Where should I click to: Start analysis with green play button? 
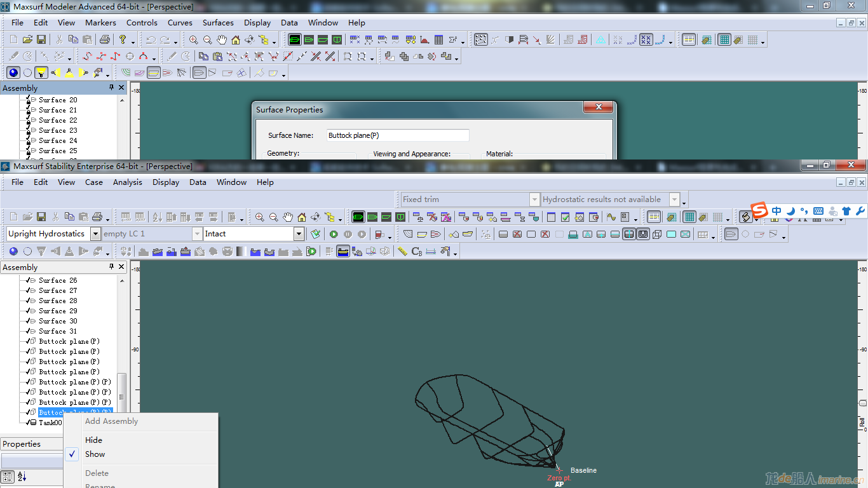click(334, 234)
